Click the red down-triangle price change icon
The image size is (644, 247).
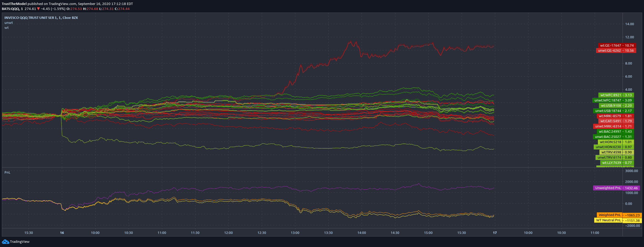(39, 9)
